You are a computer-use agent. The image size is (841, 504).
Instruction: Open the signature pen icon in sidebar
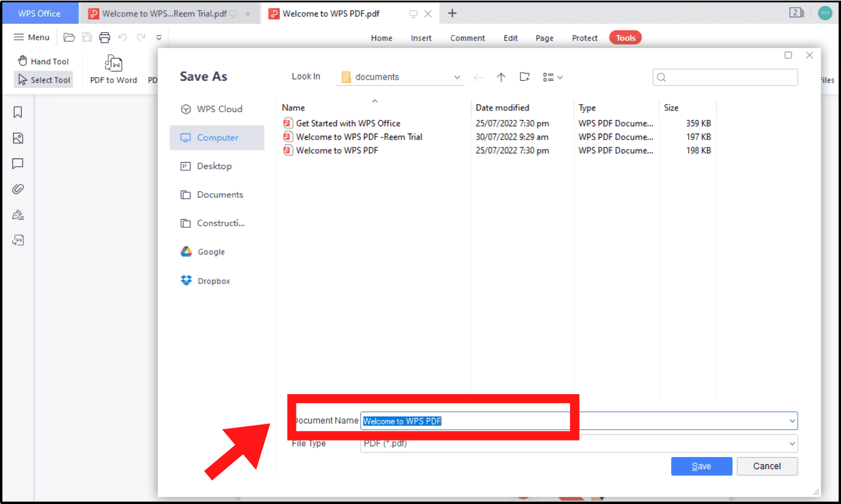(x=18, y=215)
